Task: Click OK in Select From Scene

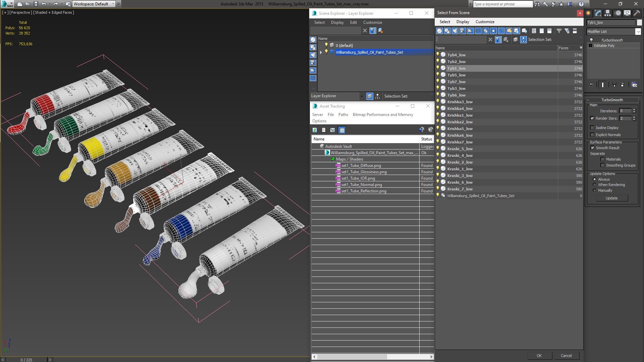Action: pos(539,356)
